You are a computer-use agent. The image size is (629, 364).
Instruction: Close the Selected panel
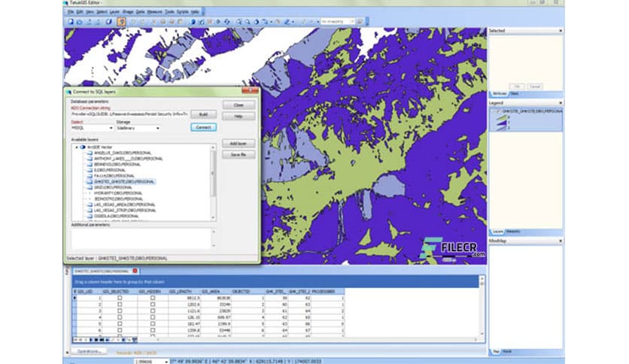(561, 31)
